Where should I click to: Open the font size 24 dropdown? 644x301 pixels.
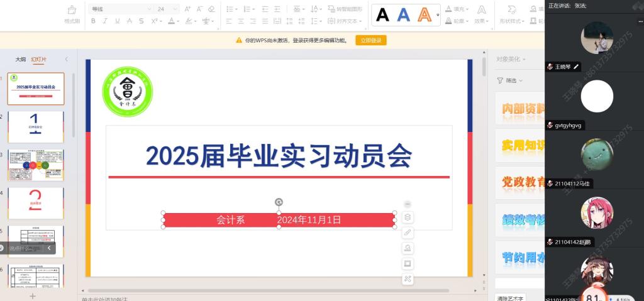tap(175, 9)
